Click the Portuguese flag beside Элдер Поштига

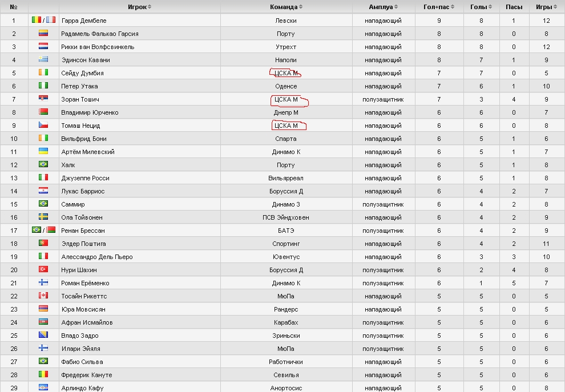[43, 244]
